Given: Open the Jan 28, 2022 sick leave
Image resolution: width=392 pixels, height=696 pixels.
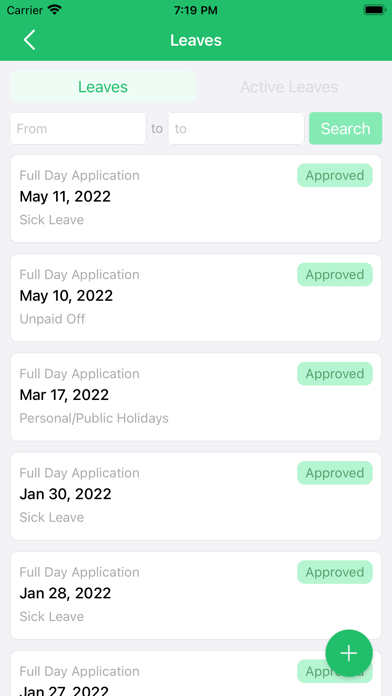Looking at the screenshot, I should click(196, 595).
